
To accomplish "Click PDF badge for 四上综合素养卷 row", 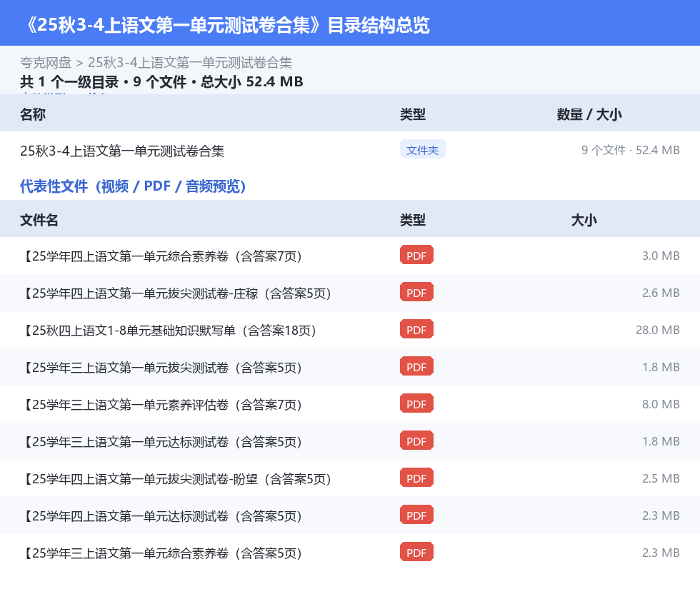I will point(416,255).
